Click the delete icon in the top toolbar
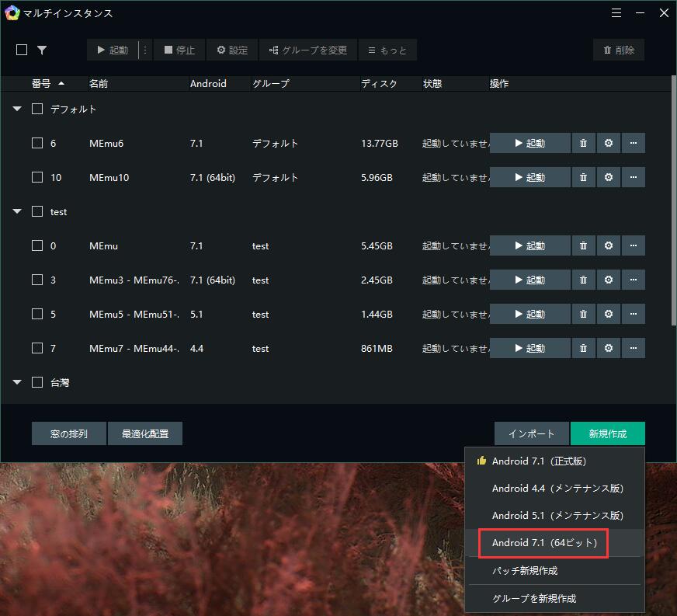This screenshot has height=616, width=677. tap(619, 50)
